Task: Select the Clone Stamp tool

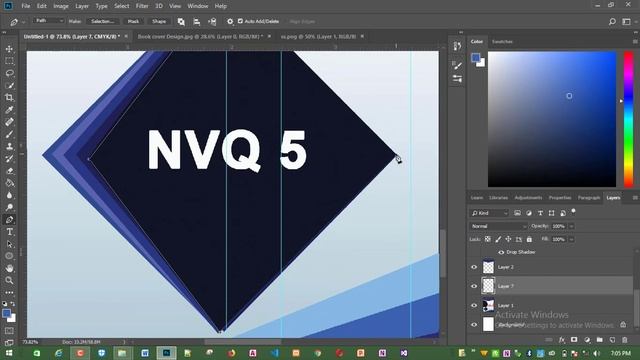Action: pyautogui.click(x=9, y=147)
